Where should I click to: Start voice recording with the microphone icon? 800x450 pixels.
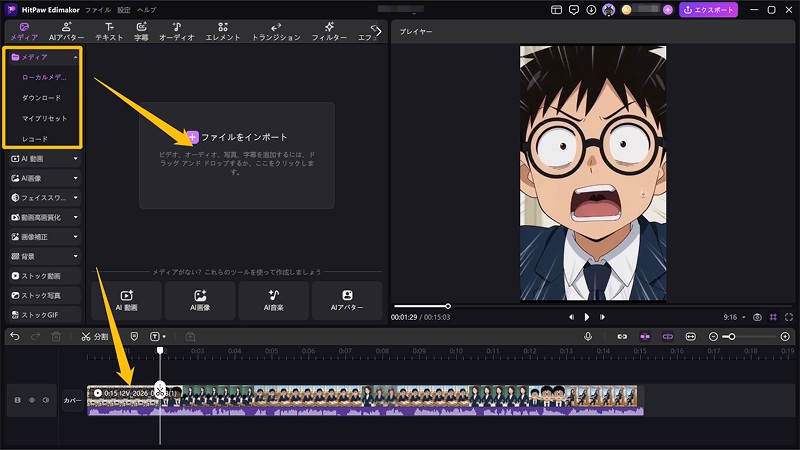tap(588, 337)
